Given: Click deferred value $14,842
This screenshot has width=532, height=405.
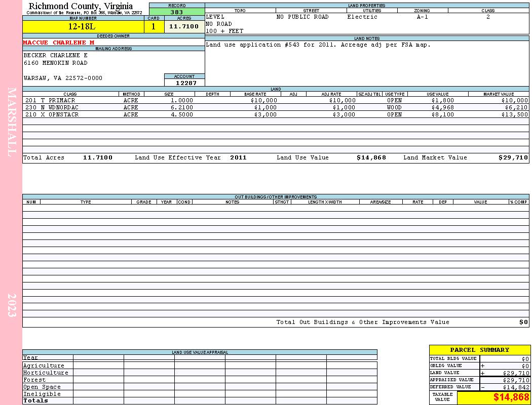Looking at the screenshot, I should 516,387.
